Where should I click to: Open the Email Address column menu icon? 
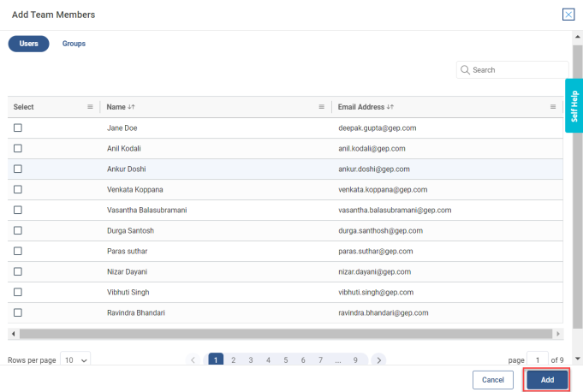[x=553, y=107]
